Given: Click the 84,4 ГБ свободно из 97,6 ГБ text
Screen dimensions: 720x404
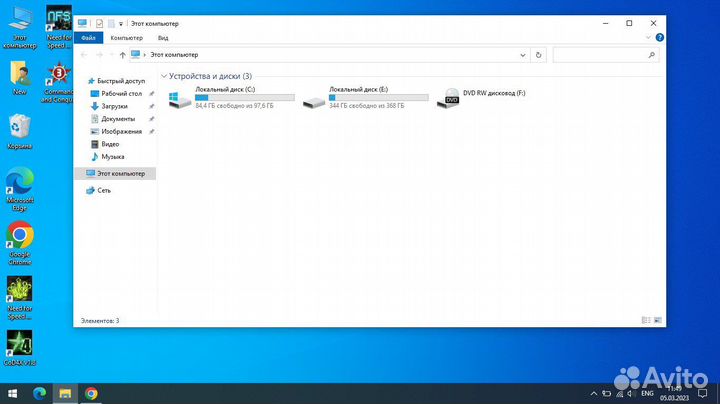Looking at the screenshot, I should tap(234, 106).
